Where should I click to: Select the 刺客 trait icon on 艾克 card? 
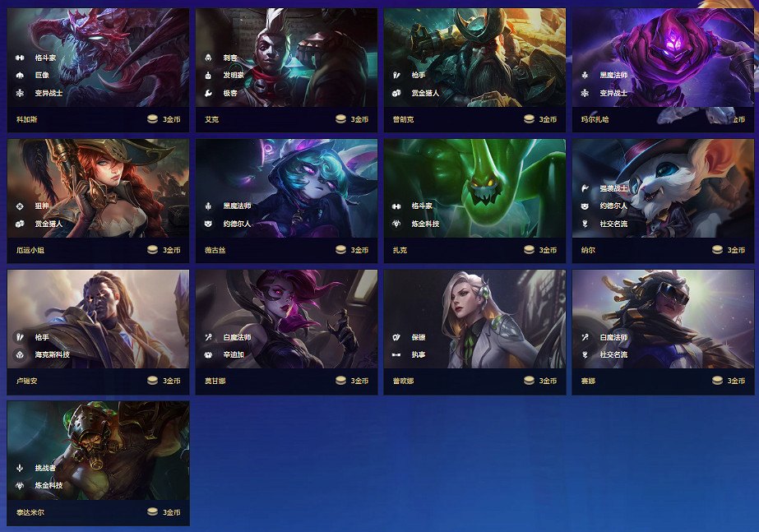click(x=208, y=58)
